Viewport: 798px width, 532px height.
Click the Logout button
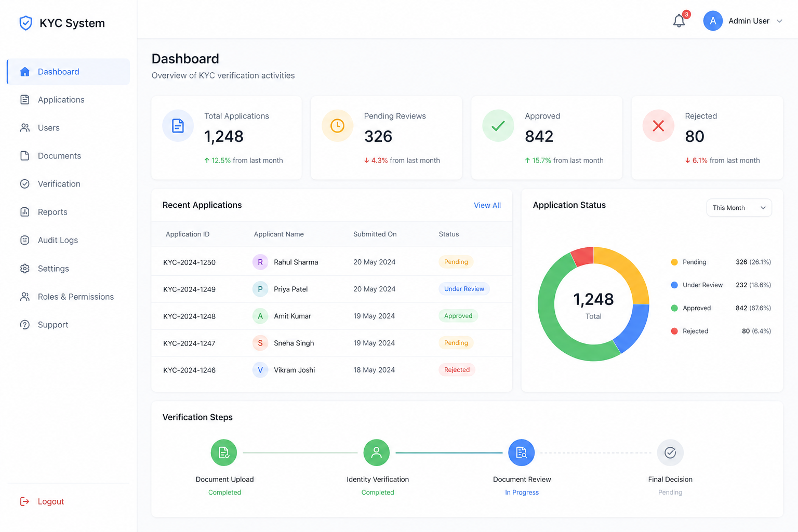(42, 501)
